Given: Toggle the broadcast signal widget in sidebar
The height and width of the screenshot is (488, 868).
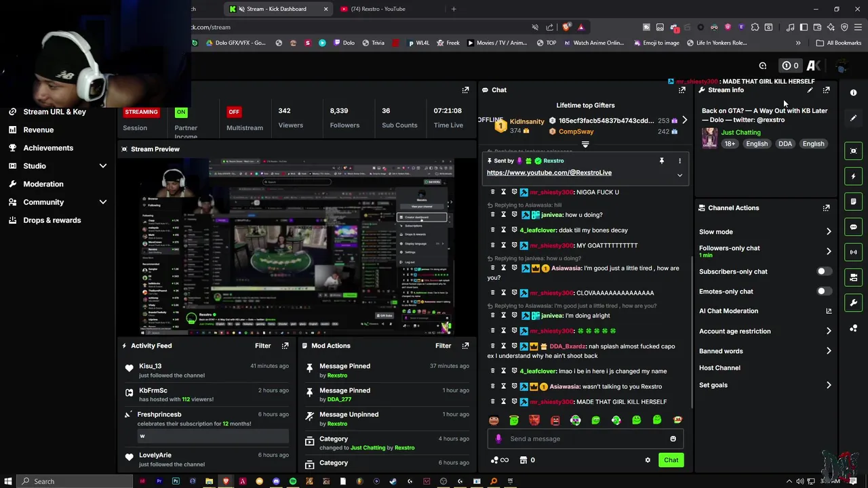Looking at the screenshot, I should (854, 252).
